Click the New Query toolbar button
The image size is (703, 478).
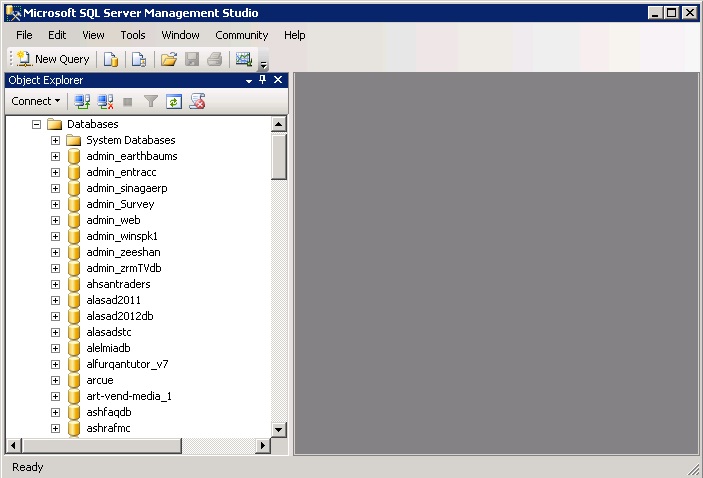(x=53, y=59)
